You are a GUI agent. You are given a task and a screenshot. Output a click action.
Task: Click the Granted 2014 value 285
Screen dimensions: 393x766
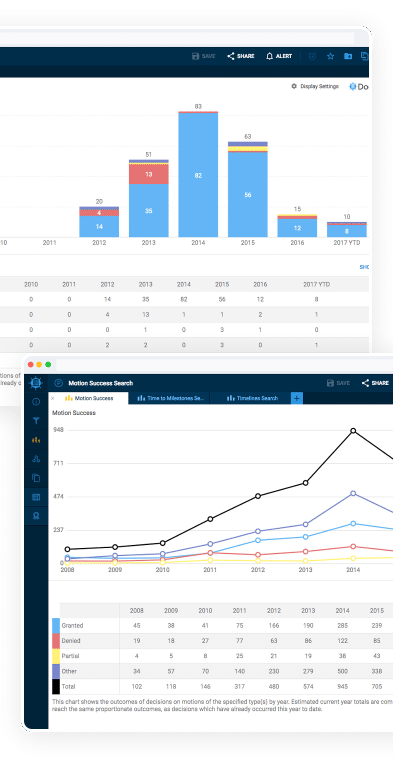point(342,625)
